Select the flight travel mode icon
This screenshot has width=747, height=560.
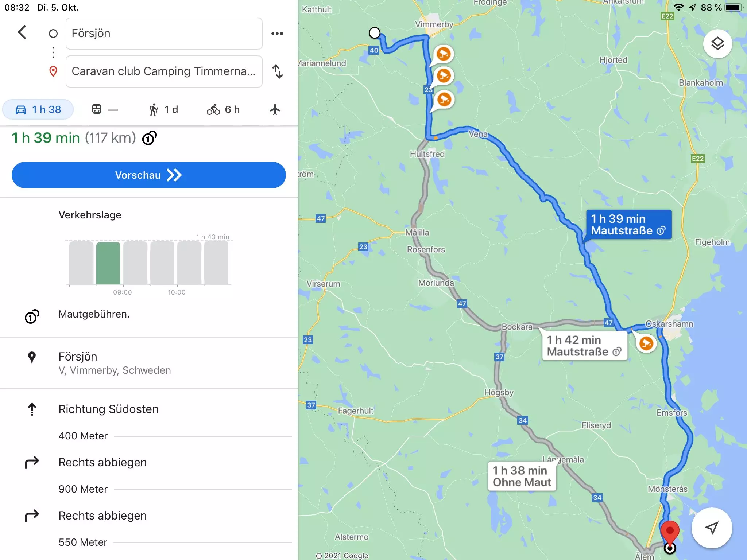(x=275, y=109)
